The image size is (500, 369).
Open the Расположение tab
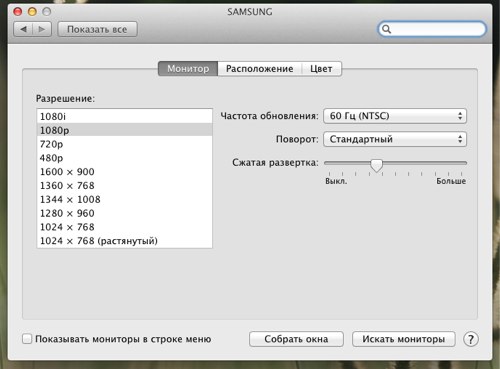point(260,69)
